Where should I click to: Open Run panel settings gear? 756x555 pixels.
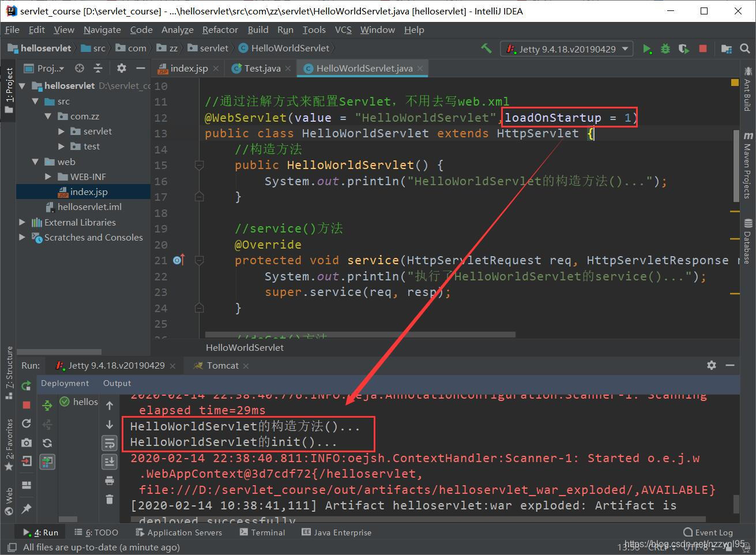712,365
